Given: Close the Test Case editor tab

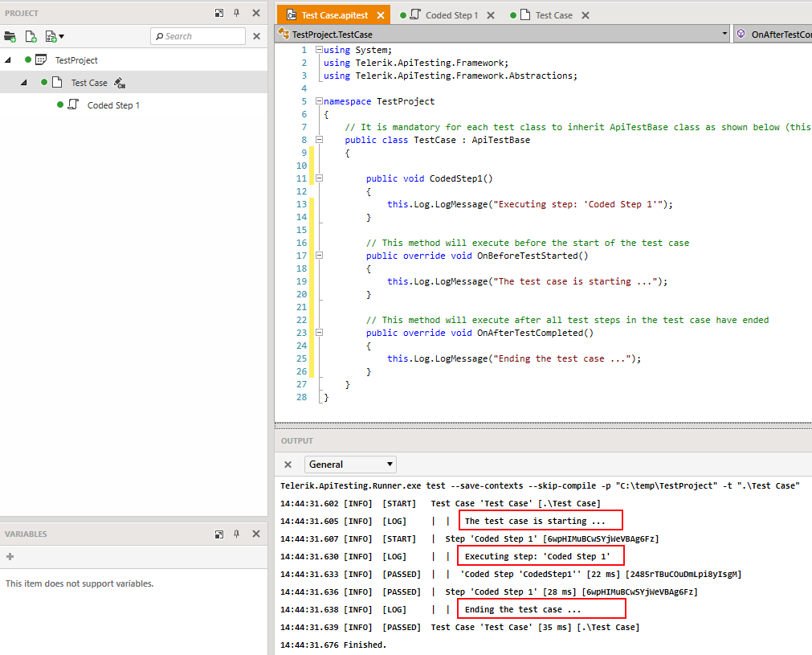Looking at the screenshot, I should click(x=586, y=15).
